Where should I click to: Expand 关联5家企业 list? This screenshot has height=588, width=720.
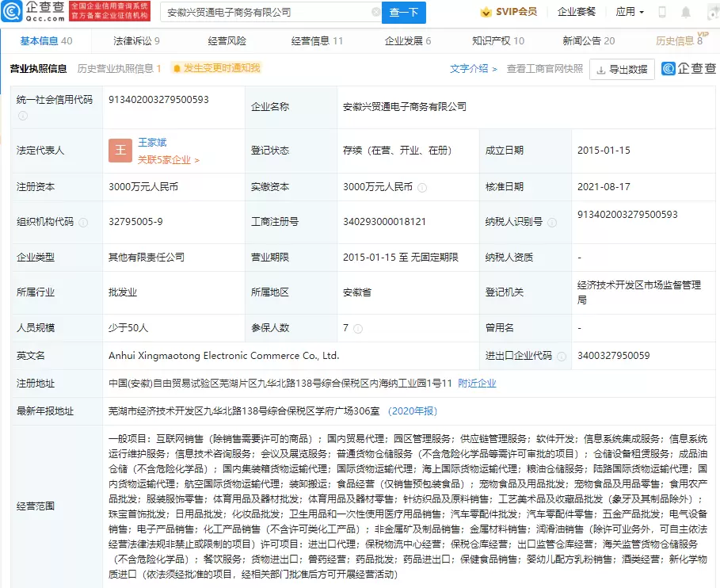point(168,160)
